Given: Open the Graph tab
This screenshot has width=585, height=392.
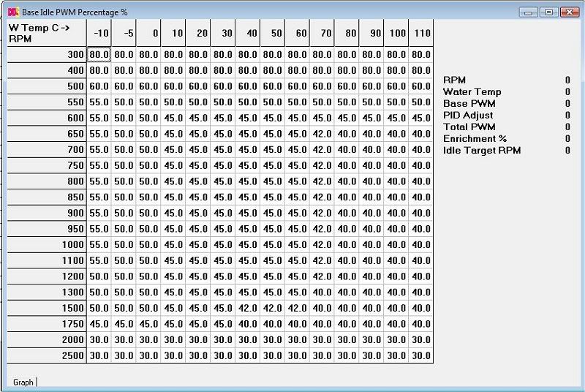Looking at the screenshot, I should [x=23, y=382].
